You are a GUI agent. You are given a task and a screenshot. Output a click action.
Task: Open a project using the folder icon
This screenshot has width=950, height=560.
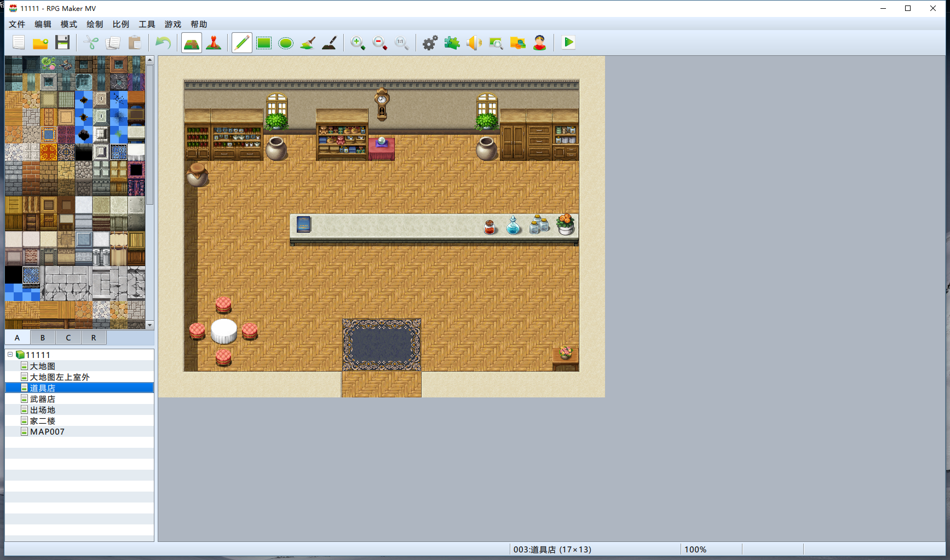[x=41, y=43]
